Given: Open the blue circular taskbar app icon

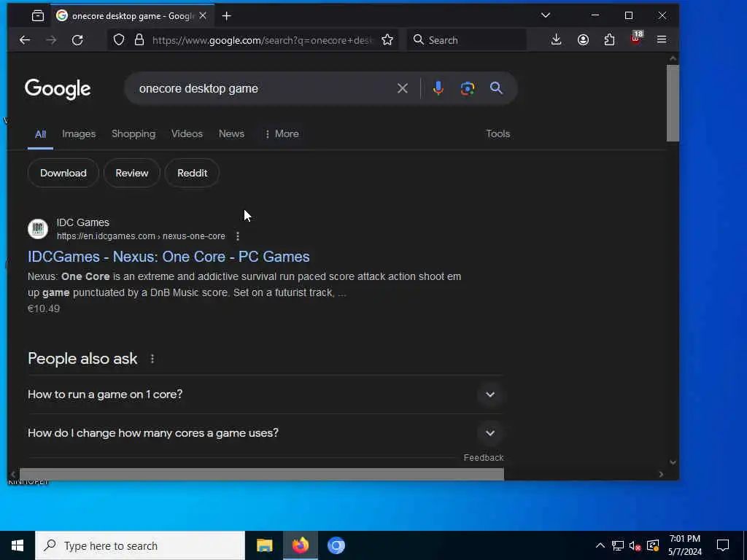Looking at the screenshot, I should [x=336, y=545].
